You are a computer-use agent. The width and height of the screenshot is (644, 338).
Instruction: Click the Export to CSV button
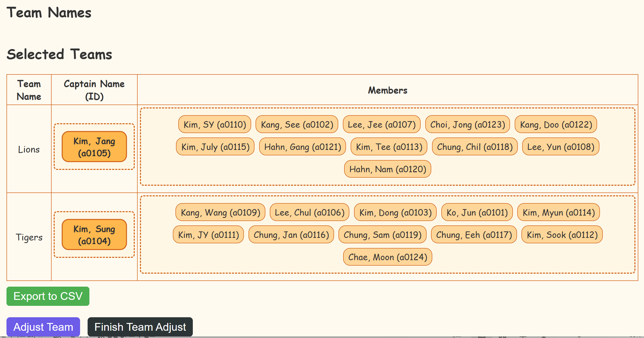pos(48,296)
